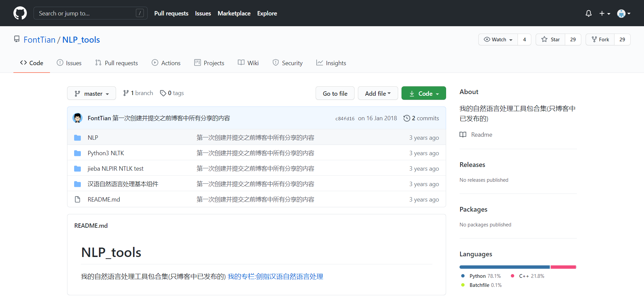The image size is (644, 303).
Task: Switch to repository Pull requests tab
Action: (116, 63)
